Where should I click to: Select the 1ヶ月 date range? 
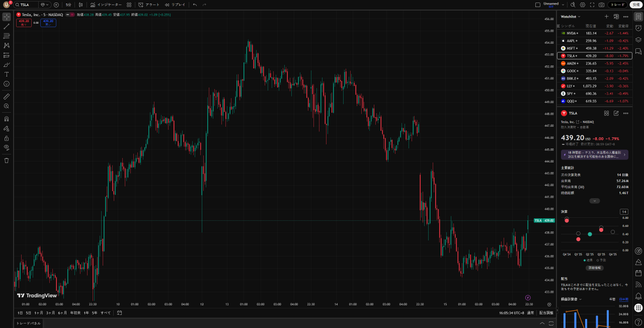click(39, 313)
